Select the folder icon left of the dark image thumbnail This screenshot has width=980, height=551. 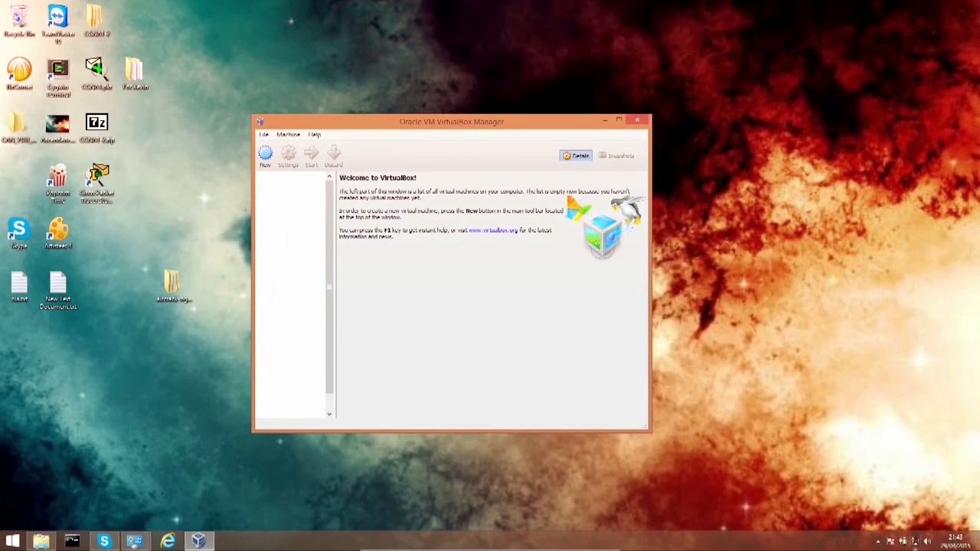coord(17,128)
